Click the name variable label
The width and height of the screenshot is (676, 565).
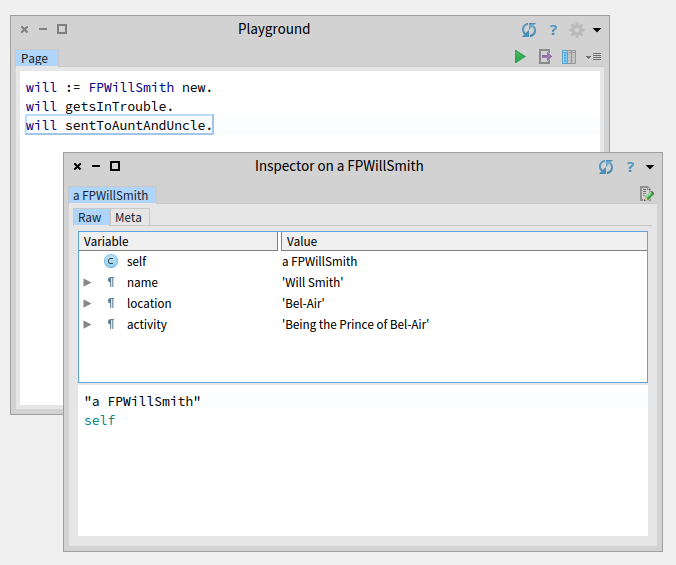(142, 283)
